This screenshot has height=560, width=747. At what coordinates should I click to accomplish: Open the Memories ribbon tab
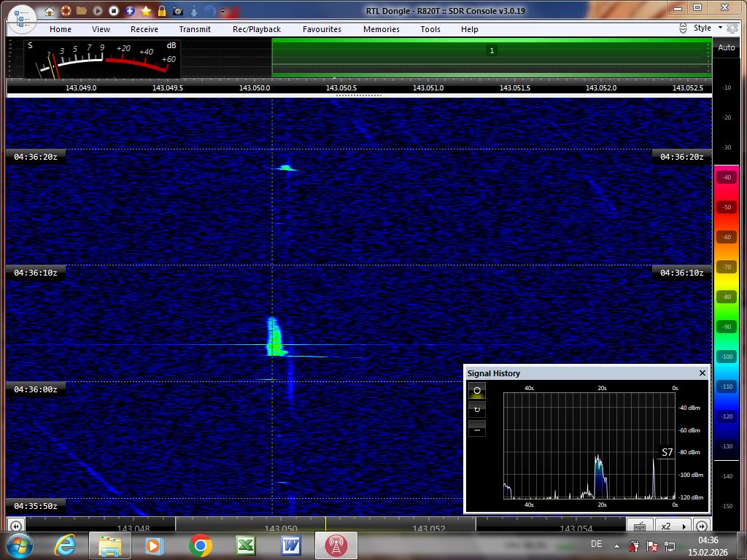(382, 29)
